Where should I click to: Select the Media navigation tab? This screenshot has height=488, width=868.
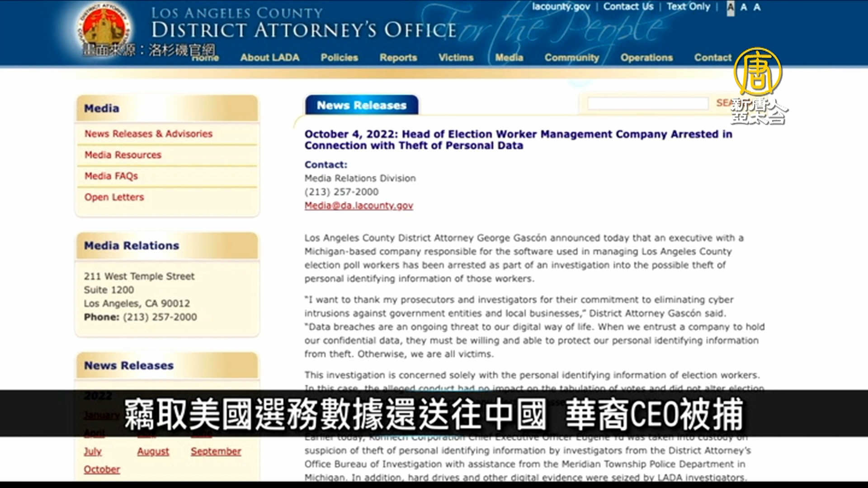[x=509, y=57]
